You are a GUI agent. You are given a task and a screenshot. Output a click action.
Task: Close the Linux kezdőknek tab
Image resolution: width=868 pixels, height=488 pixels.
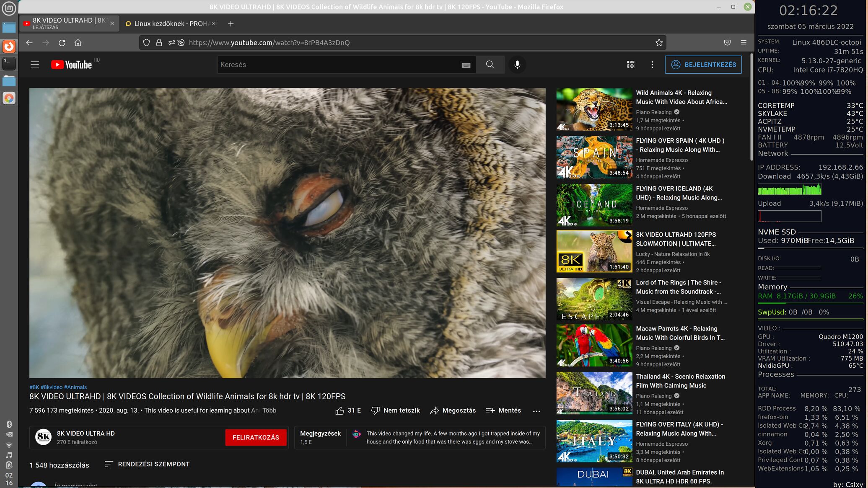[214, 24]
